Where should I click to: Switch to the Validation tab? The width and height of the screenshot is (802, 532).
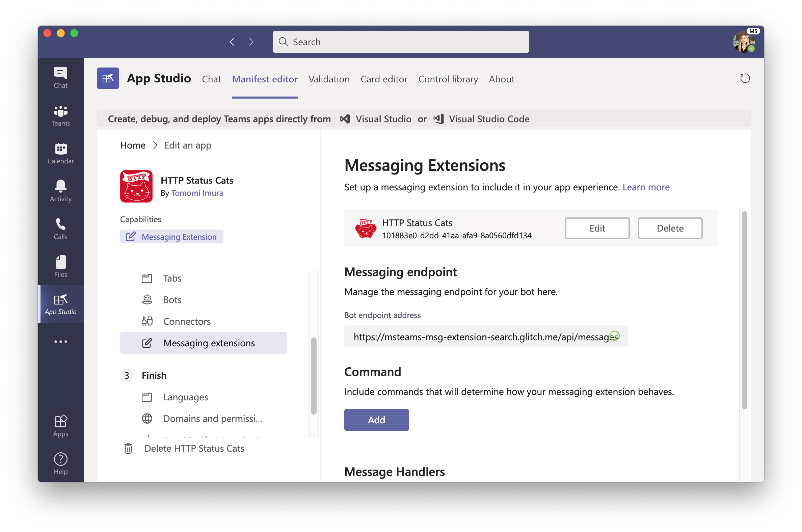329,79
